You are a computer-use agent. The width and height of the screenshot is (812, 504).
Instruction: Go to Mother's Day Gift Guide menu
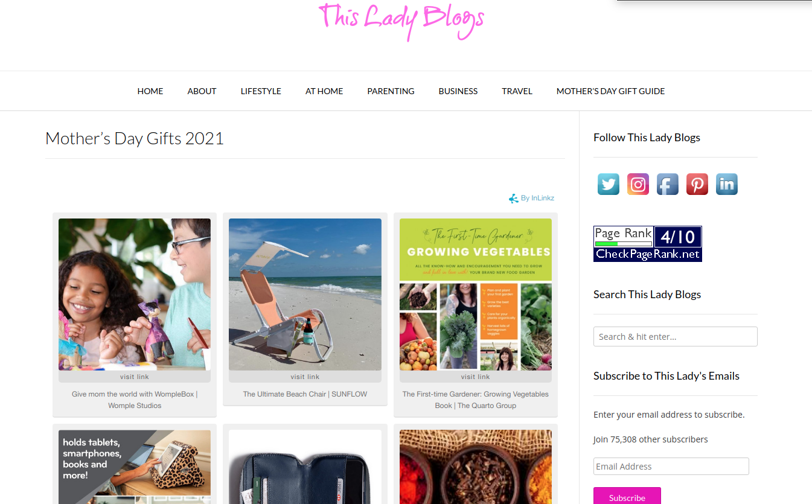(x=610, y=91)
